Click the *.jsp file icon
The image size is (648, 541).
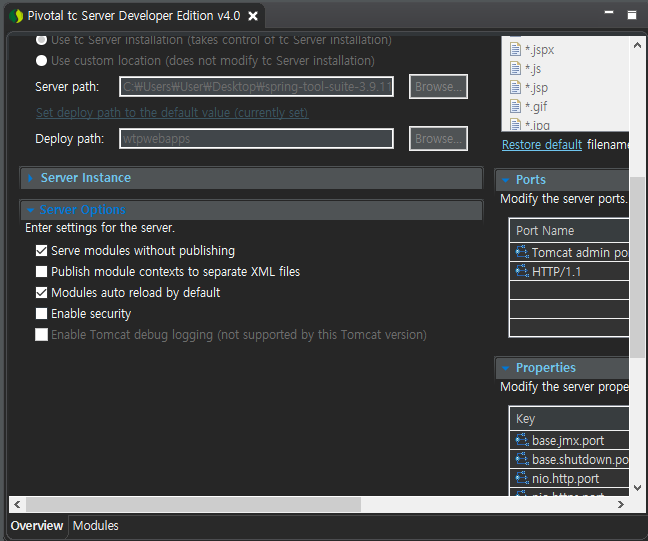(x=515, y=88)
